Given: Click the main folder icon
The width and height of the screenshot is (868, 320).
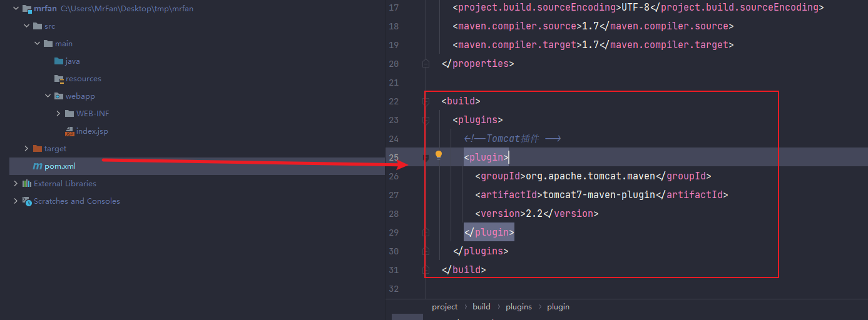Looking at the screenshot, I should tap(48, 44).
